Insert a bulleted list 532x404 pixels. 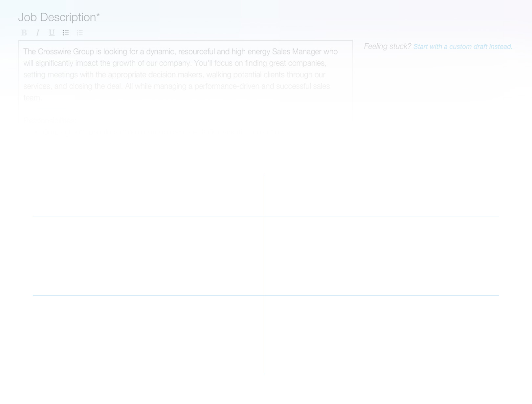[x=66, y=32]
